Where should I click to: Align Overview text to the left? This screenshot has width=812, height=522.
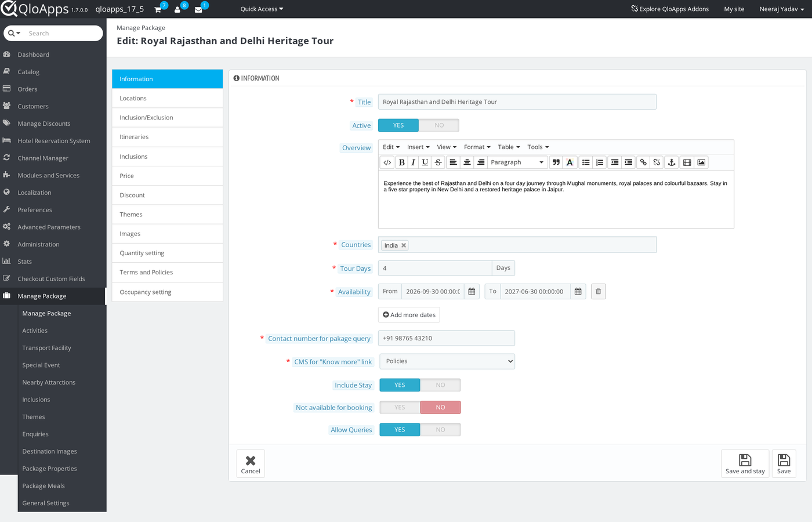pyautogui.click(x=453, y=162)
